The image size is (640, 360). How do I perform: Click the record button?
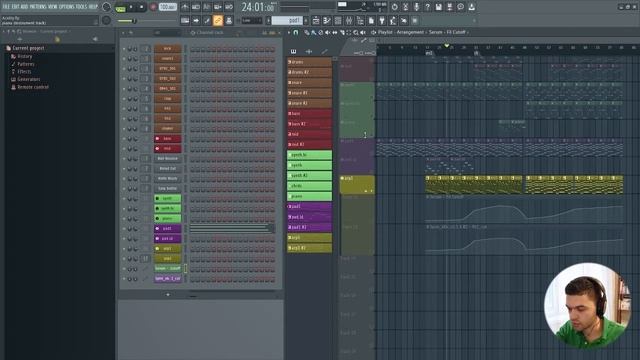pos(153,7)
